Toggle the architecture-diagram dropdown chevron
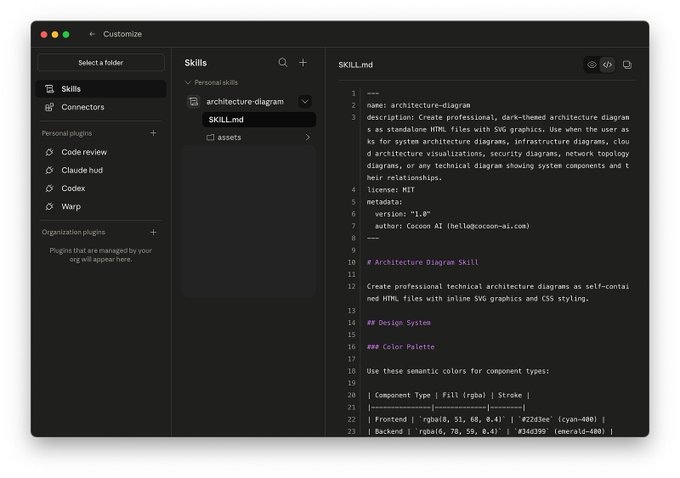The width and height of the screenshot is (680, 478). pos(305,101)
